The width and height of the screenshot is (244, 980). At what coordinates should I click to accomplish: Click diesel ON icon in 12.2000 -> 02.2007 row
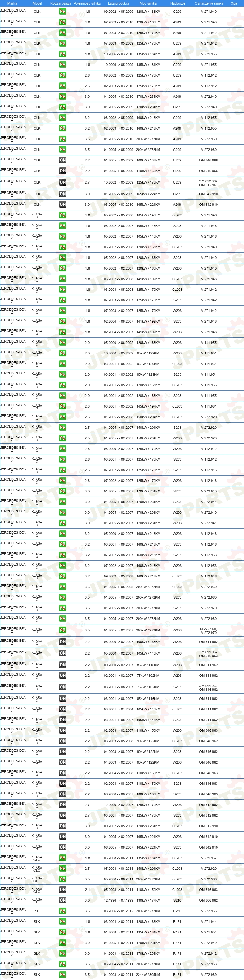[63, 804]
